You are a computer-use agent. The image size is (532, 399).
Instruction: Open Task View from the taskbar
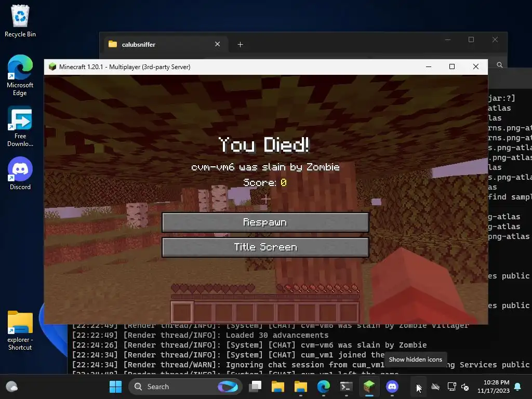(x=255, y=387)
